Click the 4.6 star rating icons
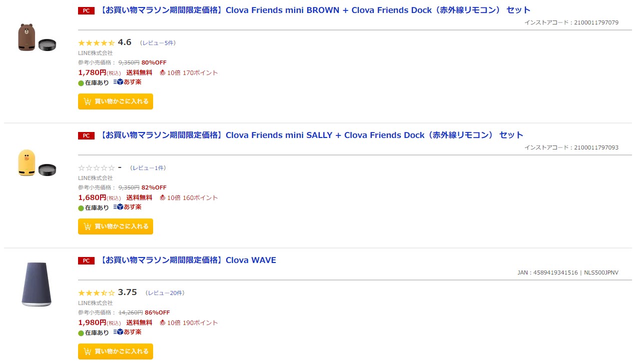The image size is (639, 364). coord(97,43)
